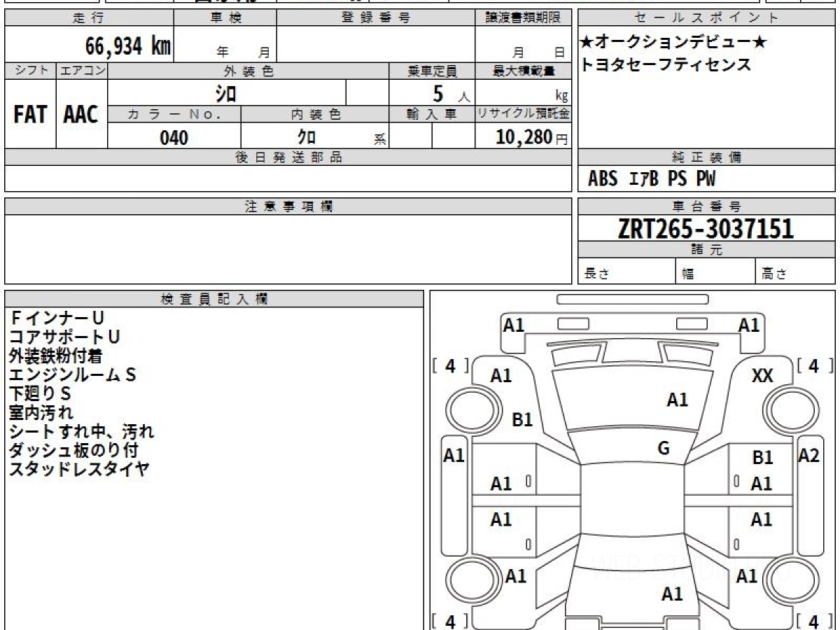Click the 外装色 header cell
The width and height of the screenshot is (840, 630).
(x=248, y=71)
